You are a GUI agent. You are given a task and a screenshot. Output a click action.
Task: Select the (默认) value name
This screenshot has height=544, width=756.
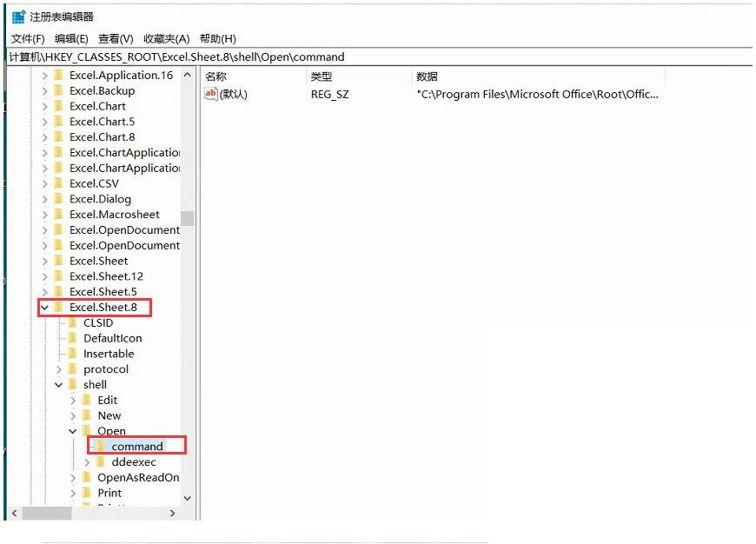coord(234,94)
